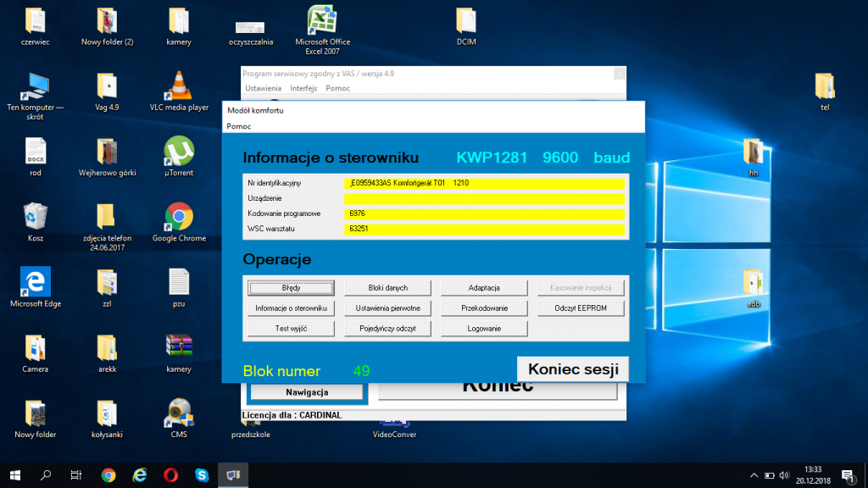Open Internet Explorer from the taskbar
The image size is (868, 488).
point(140,475)
